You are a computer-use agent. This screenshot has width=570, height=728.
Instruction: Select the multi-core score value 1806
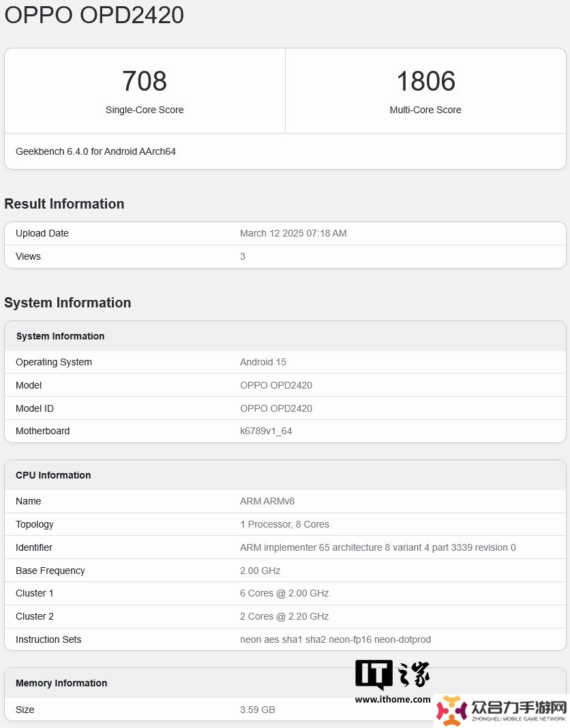pos(425,81)
